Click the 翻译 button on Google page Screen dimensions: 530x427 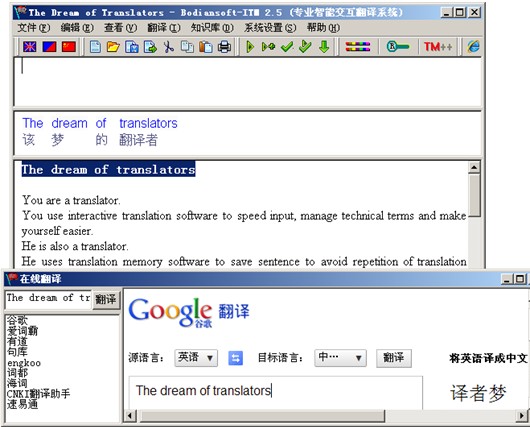point(394,358)
